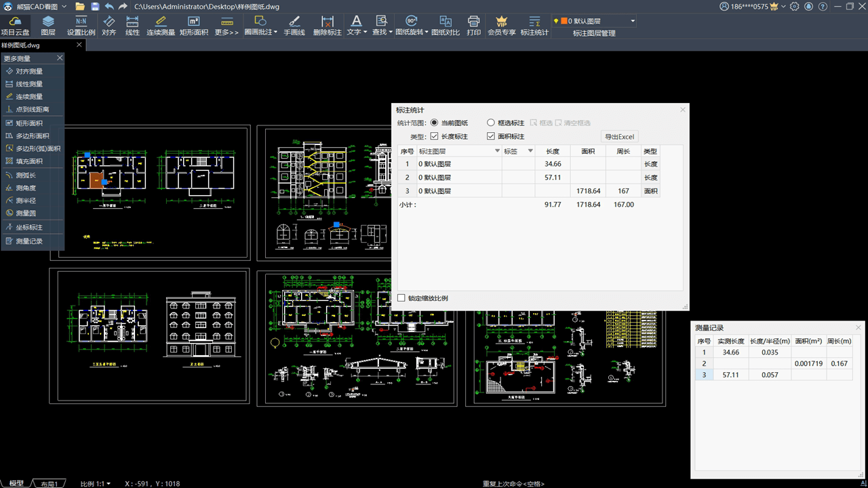Click the 图层 layers icon
868x488 pixels.
[x=48, y=26]
